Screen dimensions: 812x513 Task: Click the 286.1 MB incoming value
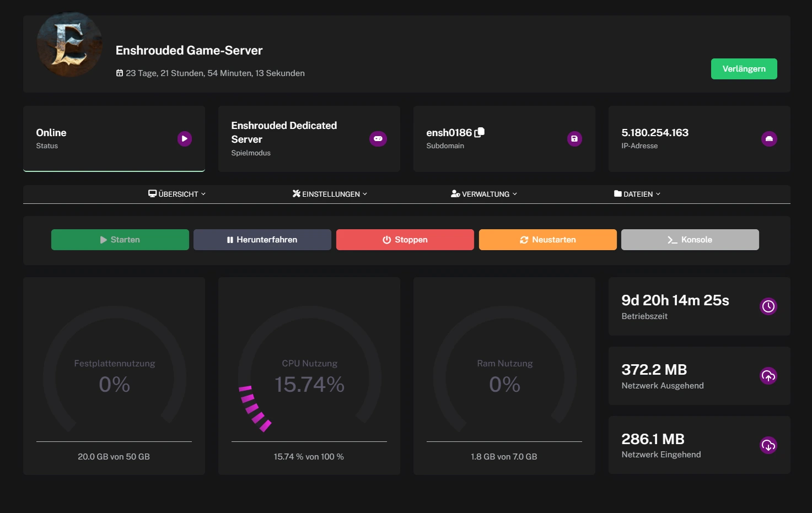pyautogui.click(x=653, y=439)
